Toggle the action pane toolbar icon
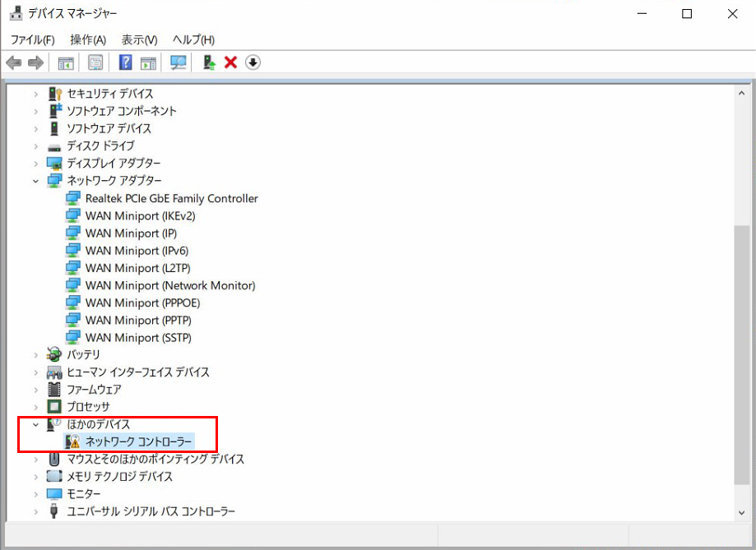756x550 pixels. click(148, 62)
